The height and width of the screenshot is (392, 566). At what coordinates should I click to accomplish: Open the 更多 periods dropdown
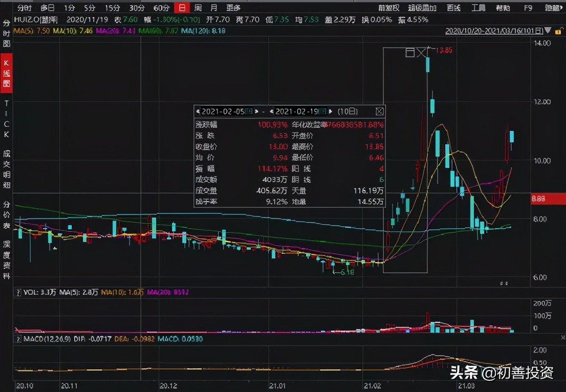[233, 8]
